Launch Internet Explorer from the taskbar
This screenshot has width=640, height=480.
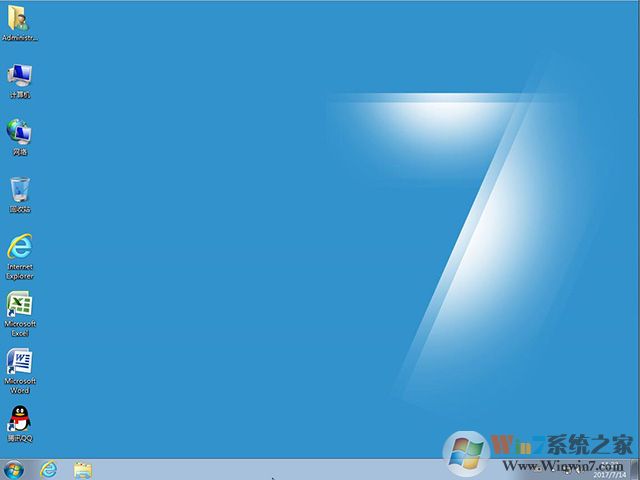point(48,469)
